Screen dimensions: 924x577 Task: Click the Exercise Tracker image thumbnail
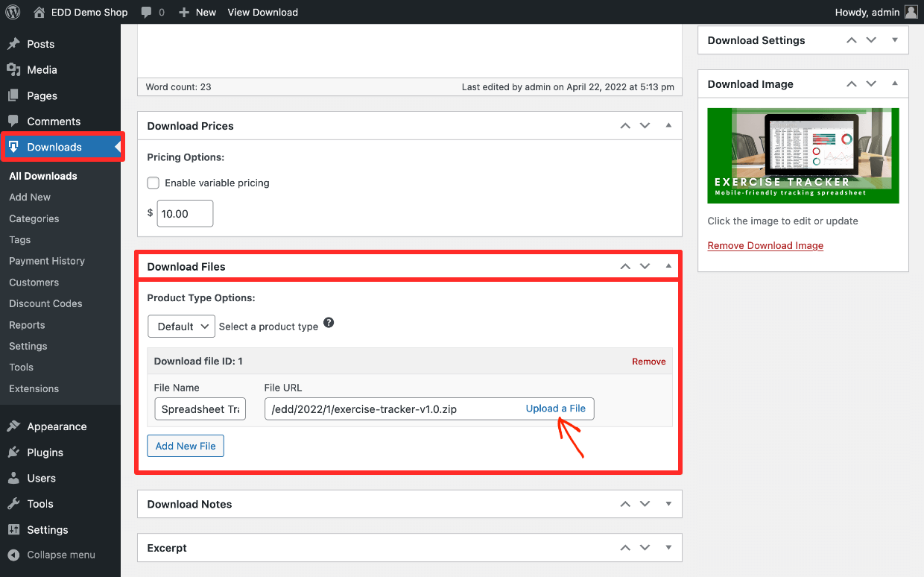(803, 155)
